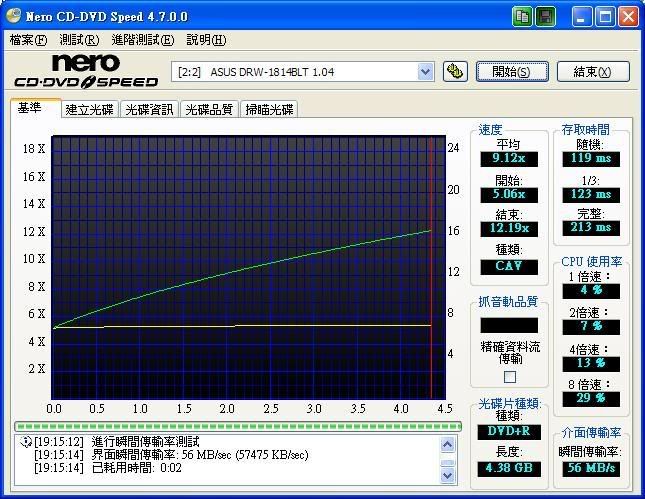Open the 說明(H) menu
Viewport: 645px width, 499px height.
206,40
